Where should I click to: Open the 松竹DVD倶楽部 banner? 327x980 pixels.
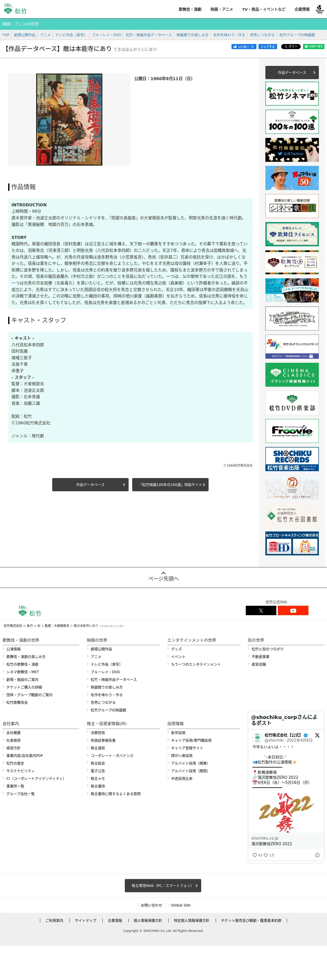point(292,403)
